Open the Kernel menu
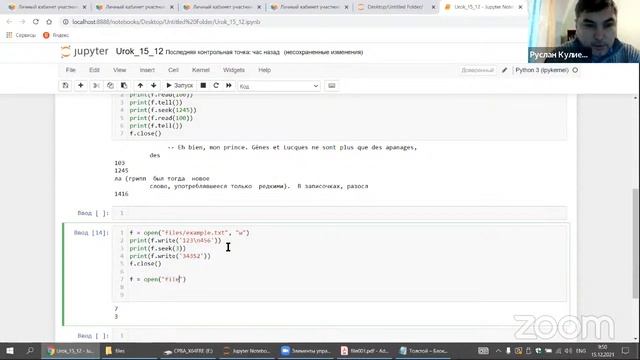 (x=200, y=70)
